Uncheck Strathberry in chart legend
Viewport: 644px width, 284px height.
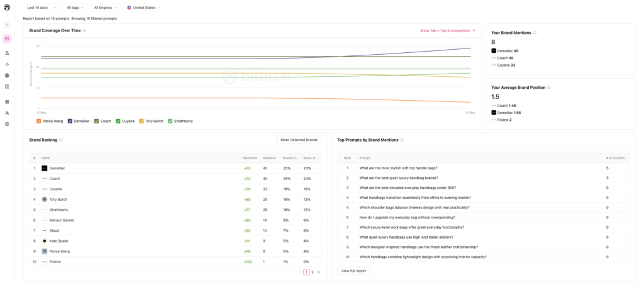(x=170, y=122)
